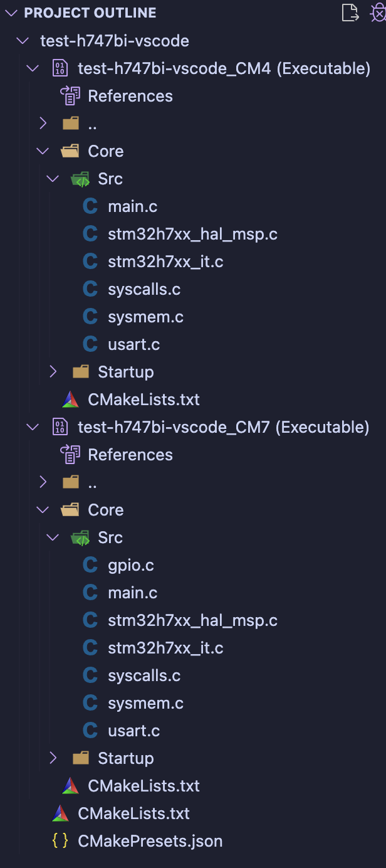The image size is (386, 868).
Task: Click the disabled-debug bug icon at top right
Action: [378, 13]
